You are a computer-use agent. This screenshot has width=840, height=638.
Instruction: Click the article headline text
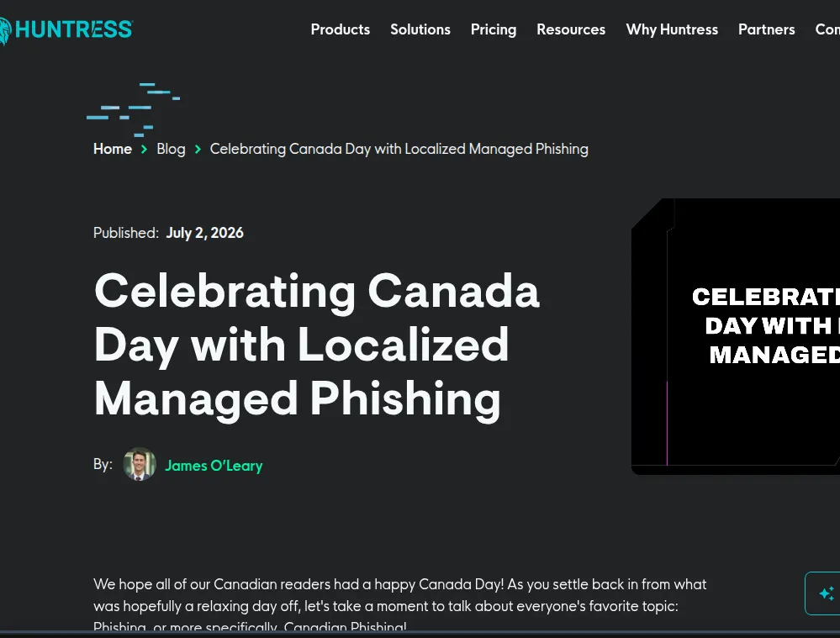pyautogui.click(x=317, y=345)
